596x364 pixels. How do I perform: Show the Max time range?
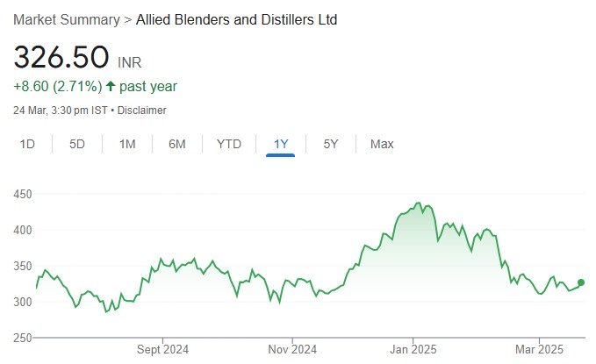[382, 144]
